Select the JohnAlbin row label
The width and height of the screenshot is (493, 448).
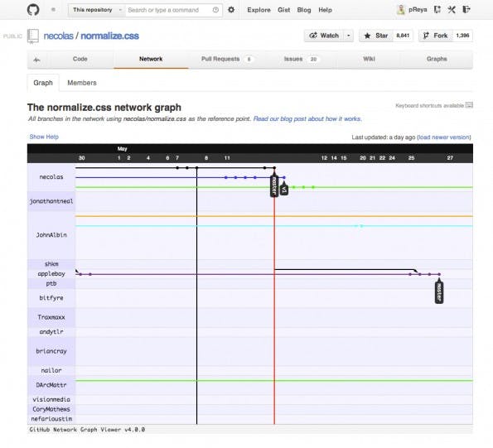click(51, 235)
